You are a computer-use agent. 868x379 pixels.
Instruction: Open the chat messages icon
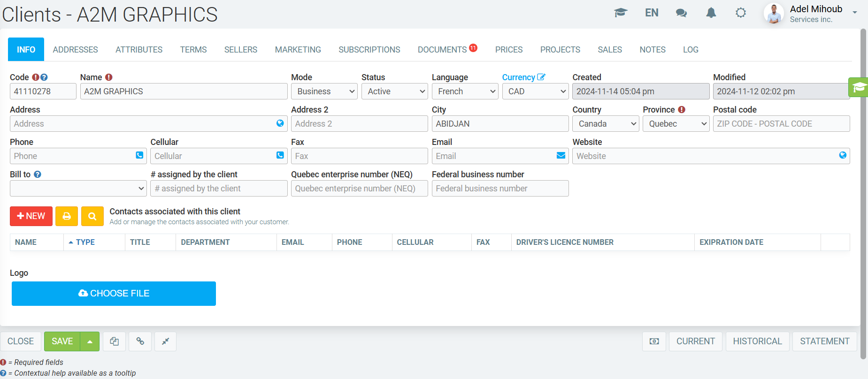[x=681, y=13]
